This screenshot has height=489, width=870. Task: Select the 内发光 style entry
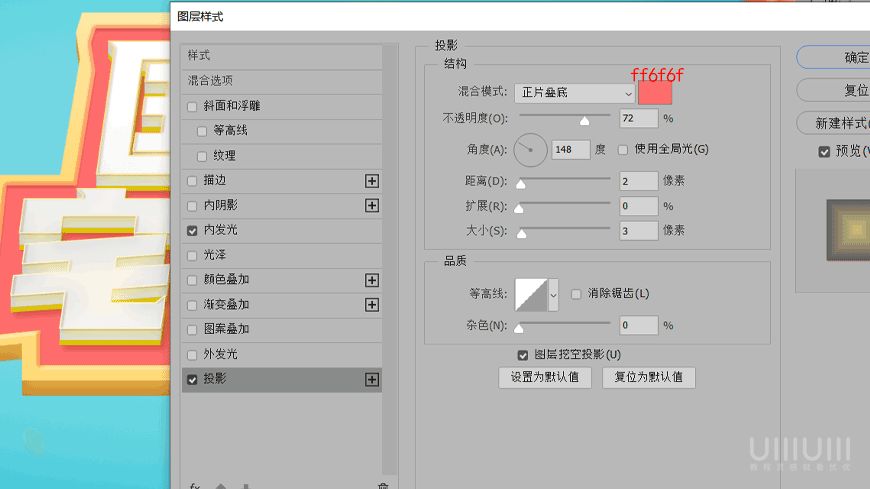pos(281,230)
